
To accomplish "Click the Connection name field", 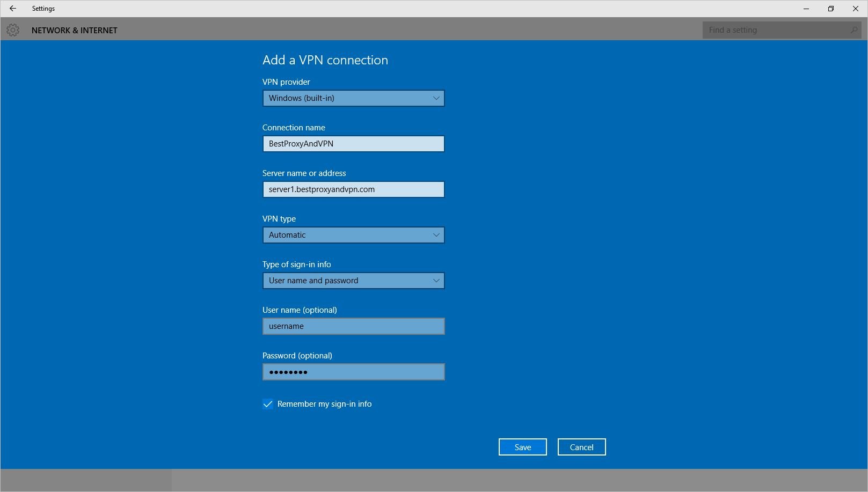I will pos(353,144).
